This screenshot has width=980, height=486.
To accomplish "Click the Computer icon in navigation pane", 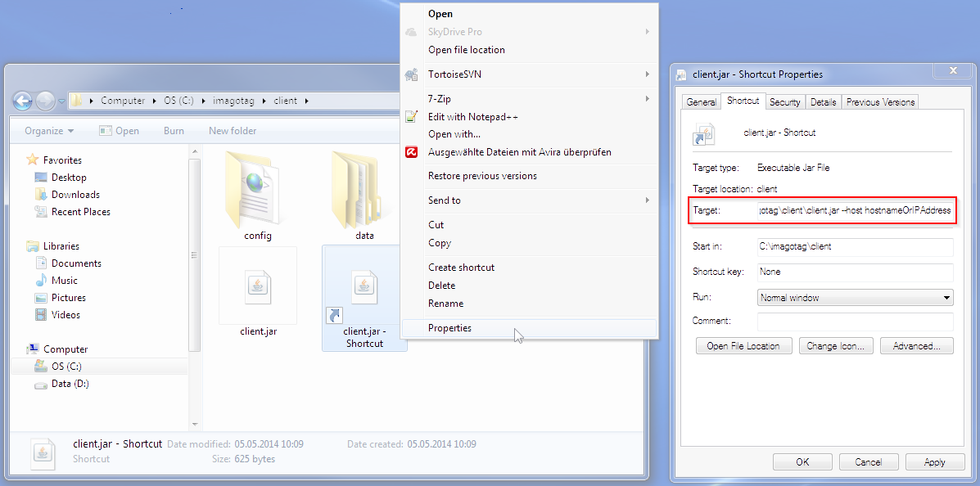I will 33,349.
